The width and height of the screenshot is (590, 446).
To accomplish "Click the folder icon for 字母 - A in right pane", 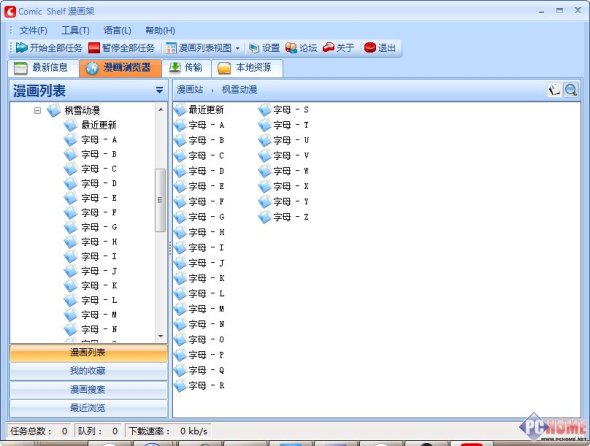I will [180, 125].
